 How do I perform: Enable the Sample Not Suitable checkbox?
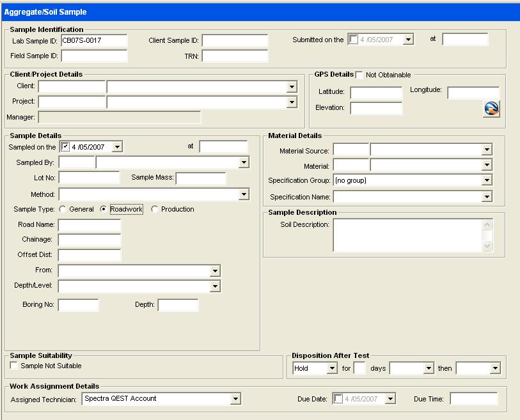14,366
